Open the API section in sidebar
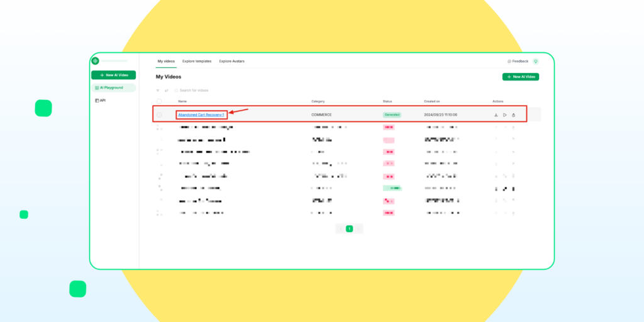This screenshot has width=644, height=322. 100,101
